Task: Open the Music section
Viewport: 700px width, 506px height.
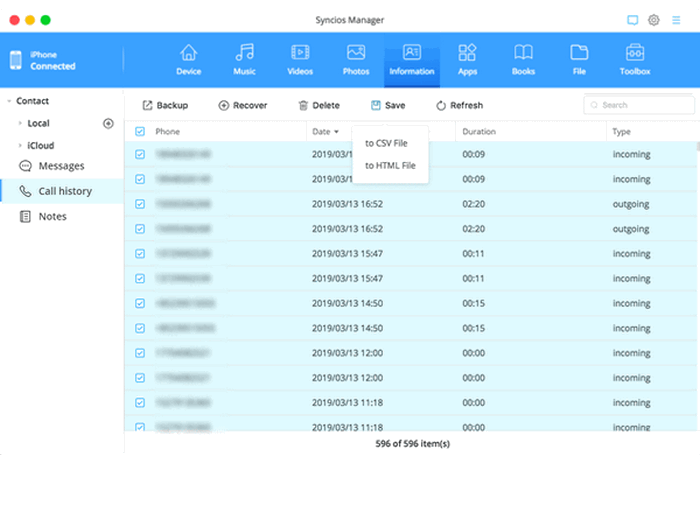Action: pos(244,60)
